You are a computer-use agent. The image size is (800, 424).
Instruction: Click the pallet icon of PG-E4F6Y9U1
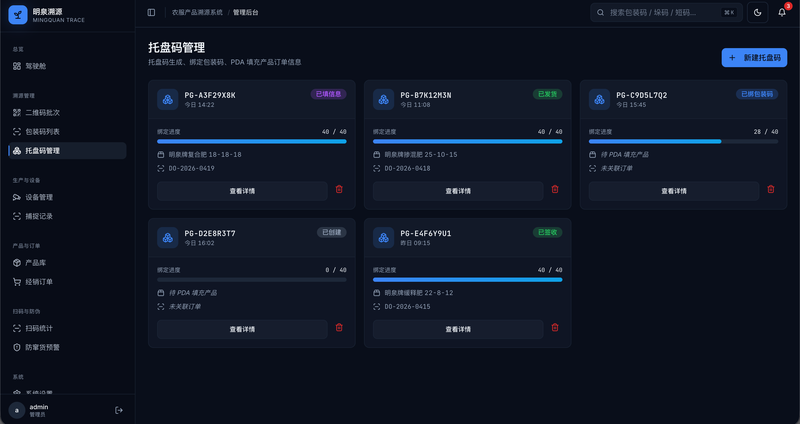pyautogui.click(x=383, y=238)
